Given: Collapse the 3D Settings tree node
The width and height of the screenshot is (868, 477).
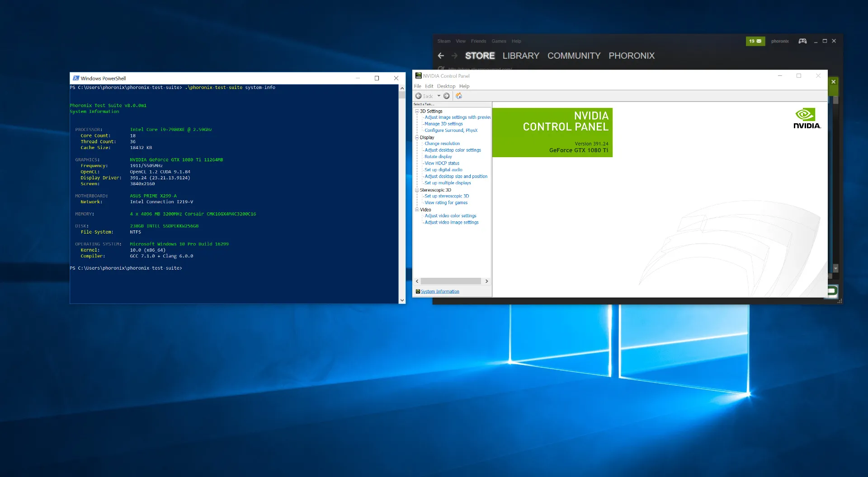Looking at the screenshot, I should [417, 111].
